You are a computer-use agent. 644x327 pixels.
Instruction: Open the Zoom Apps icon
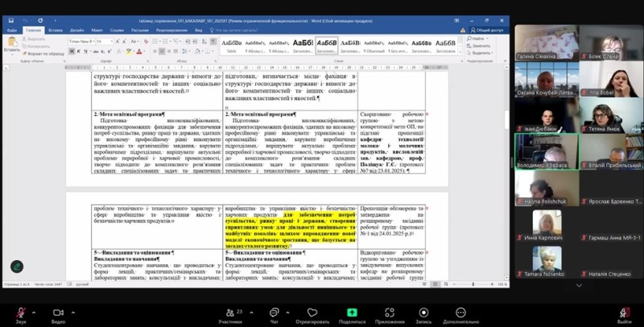(x=390, y=312)
